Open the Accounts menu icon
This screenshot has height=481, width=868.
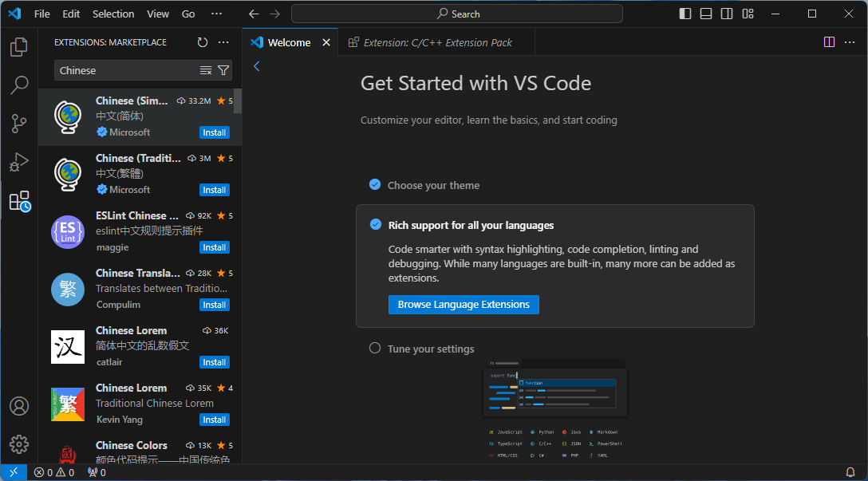pyautogui.click(x=19, y=406)
